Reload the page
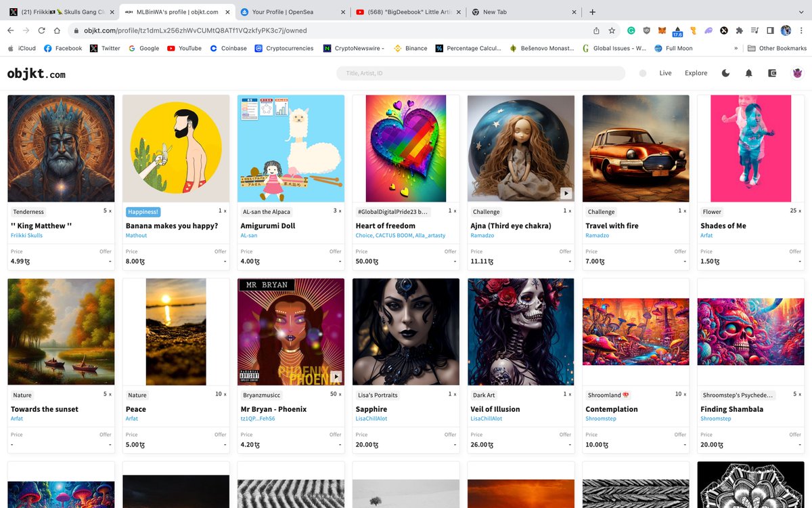This screenshot has width=812, height=508. 41,30
